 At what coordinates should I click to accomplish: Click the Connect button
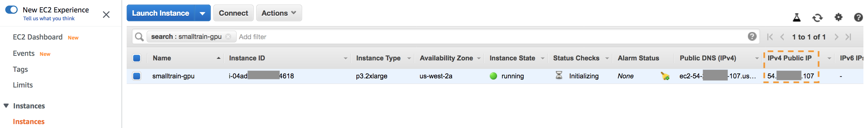(233, 13)
